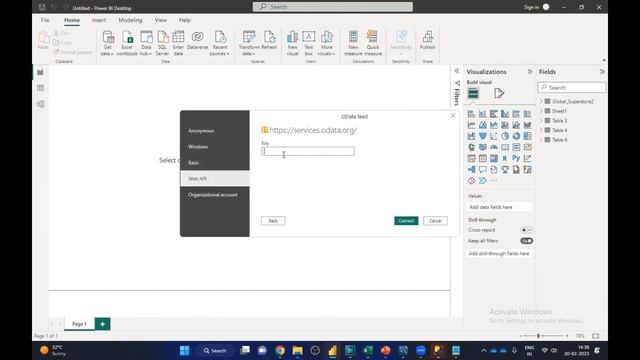Expand the Global_Superstore2 table
This screenshot has width=640, height=360.
[541, 101]
